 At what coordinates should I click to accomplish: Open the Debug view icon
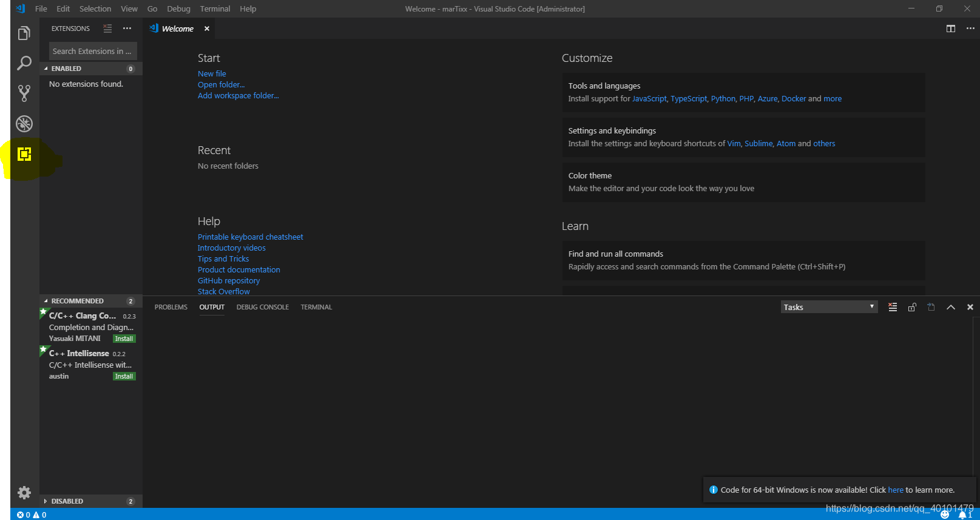24,124
